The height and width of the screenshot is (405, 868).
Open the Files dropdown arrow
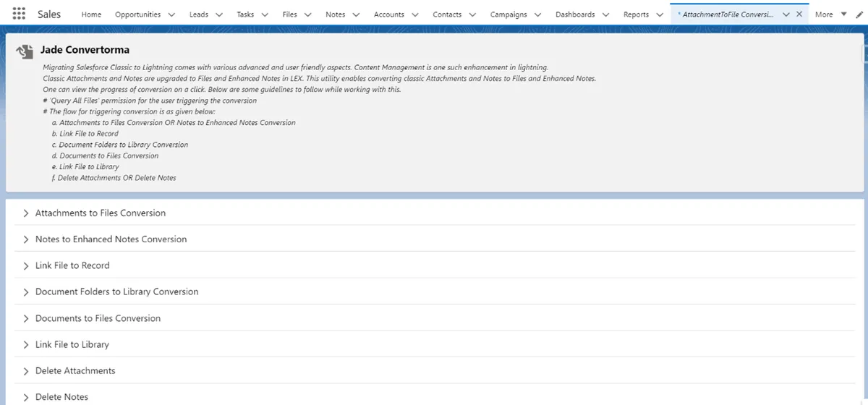click(x=308, y=14)
